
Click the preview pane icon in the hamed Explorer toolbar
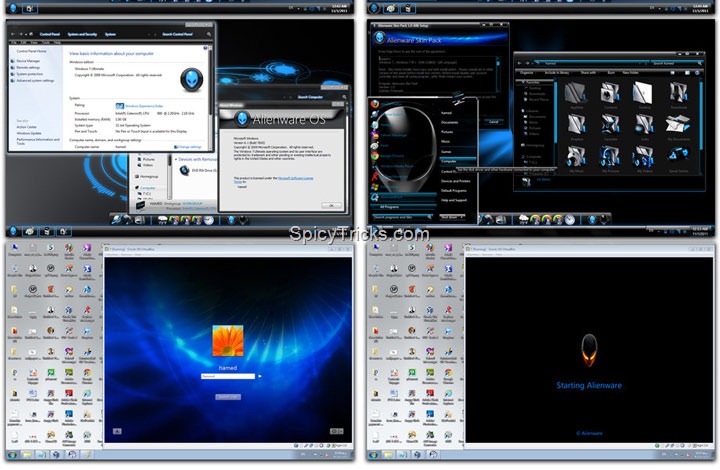[687, 73]
